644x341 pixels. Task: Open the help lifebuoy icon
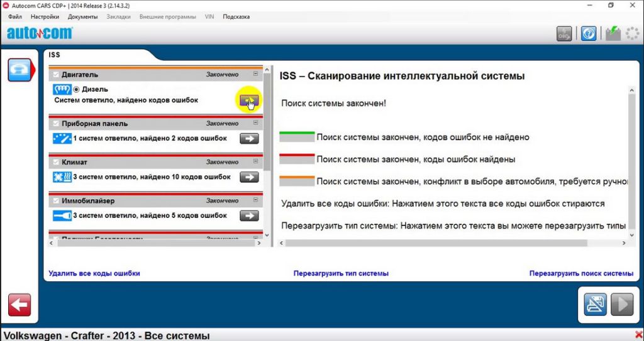click(588, 33)
